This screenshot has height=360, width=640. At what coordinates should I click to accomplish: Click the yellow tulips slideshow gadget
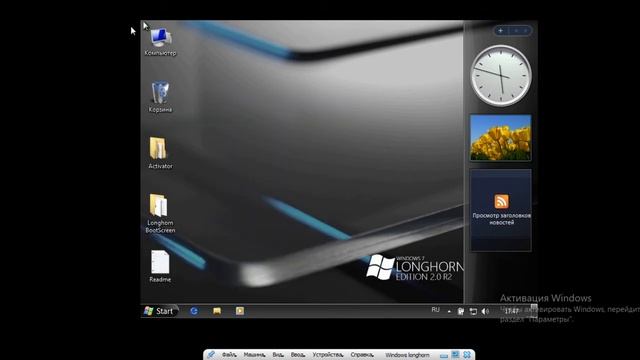coord(501,138)
